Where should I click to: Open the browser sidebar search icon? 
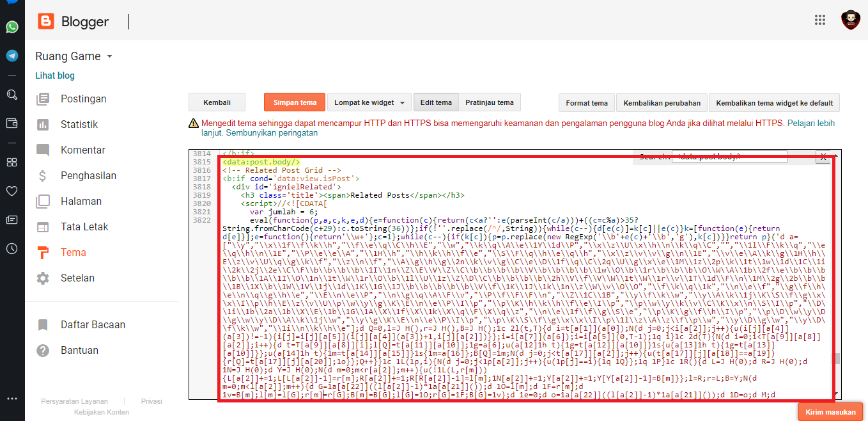click(x=12, y=95)
